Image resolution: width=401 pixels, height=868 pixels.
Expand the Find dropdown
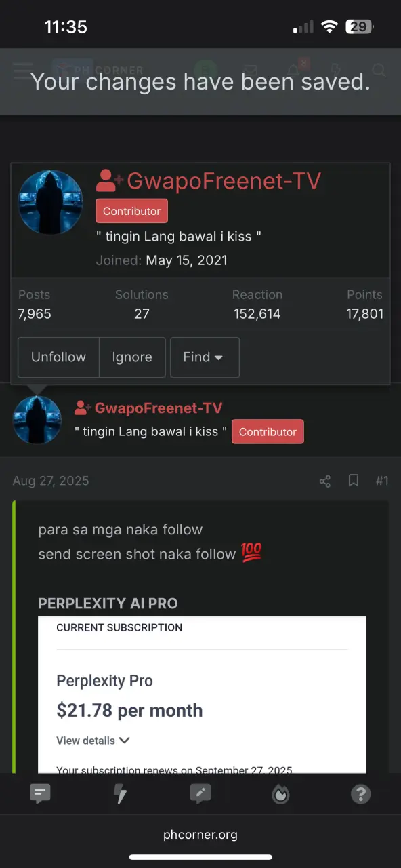pos(205,357)
